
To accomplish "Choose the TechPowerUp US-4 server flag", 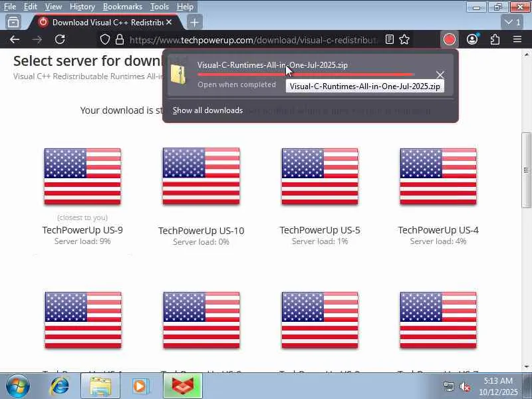I will click(x=438, y=176).
